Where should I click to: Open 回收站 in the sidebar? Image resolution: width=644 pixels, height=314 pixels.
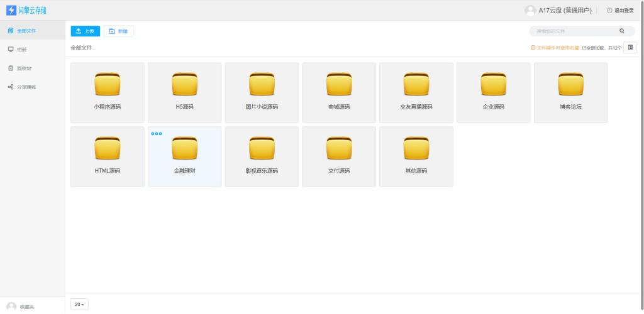[24, 68]
